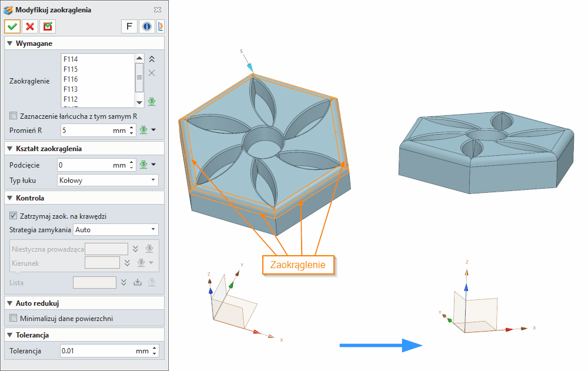This screenshot has width=588, height=371.
Task: Disable 'Zatrzymaj zaok. na krawędzi'
Action: point(13,216)
